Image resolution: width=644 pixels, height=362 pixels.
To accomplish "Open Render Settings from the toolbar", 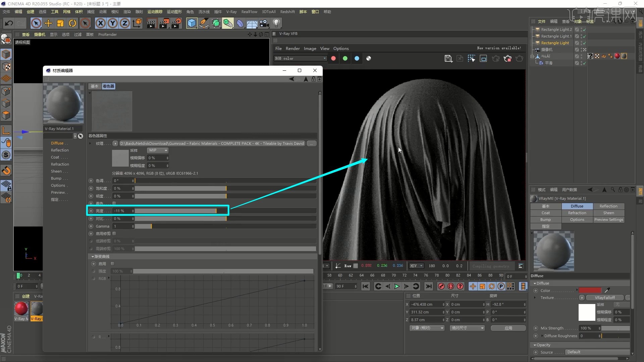I will (176, 23).
